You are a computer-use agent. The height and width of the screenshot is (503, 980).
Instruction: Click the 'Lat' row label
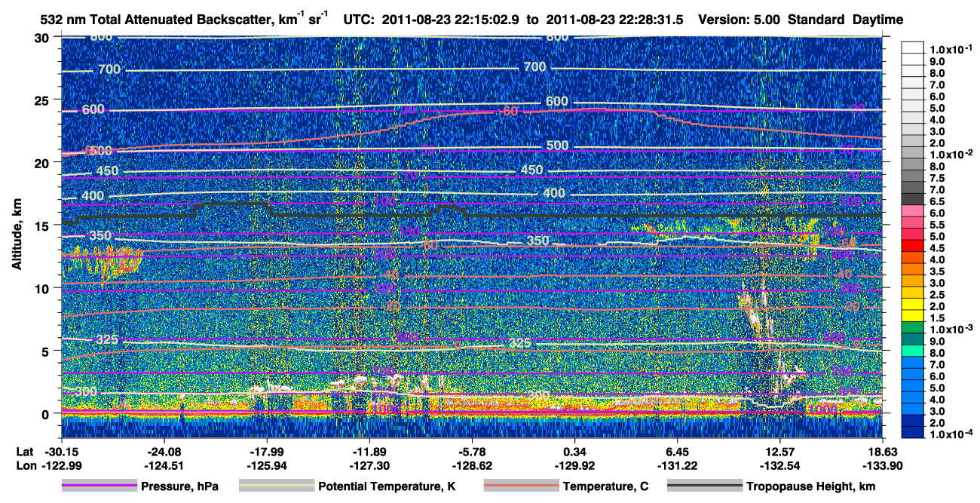(x=24, y=452)
